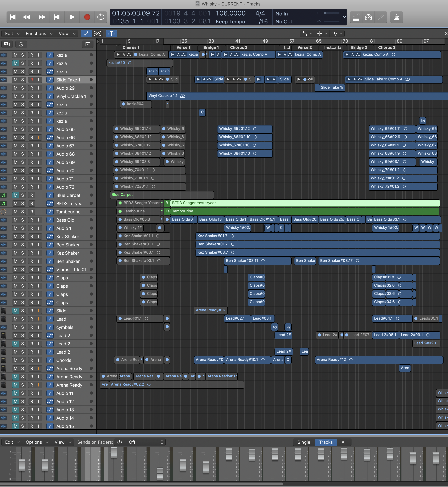Expand the LCD display mode chevron
448x487 pixels.
(344, 17)
